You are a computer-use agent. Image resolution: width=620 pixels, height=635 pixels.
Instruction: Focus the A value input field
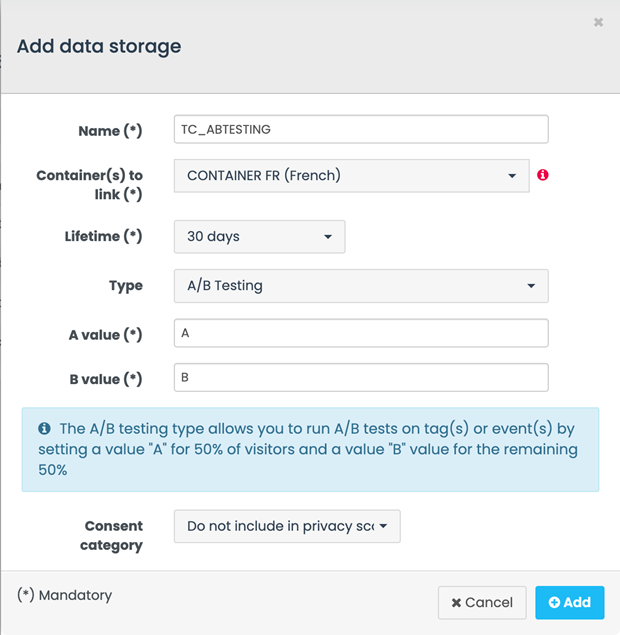[x=361, y=334]
